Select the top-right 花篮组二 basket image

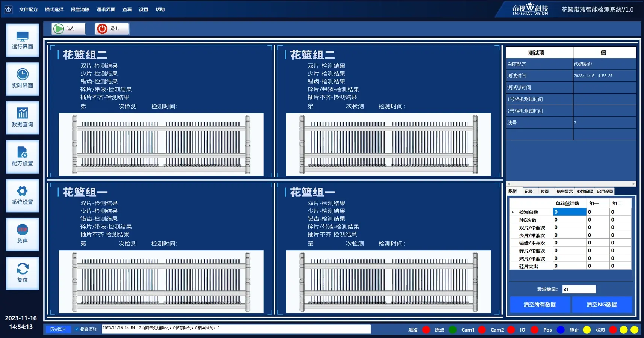click(x=389, y=144)
